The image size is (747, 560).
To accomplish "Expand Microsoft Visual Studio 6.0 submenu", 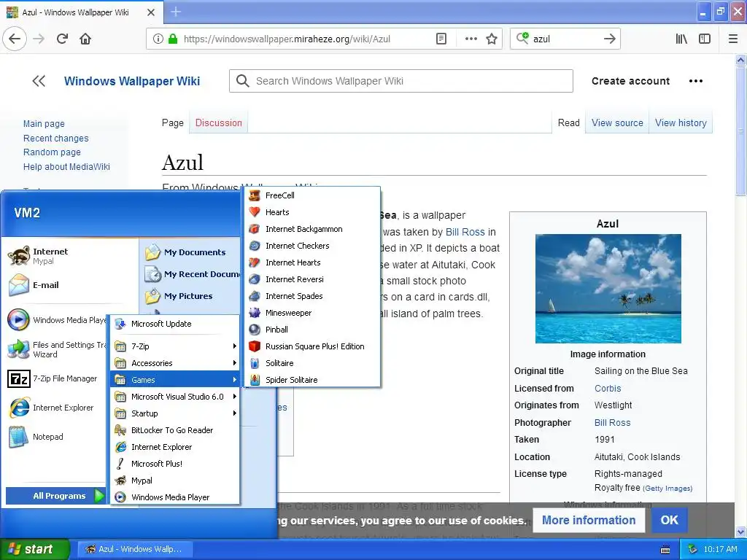I will pyautogui.click(x=175, y=396).
